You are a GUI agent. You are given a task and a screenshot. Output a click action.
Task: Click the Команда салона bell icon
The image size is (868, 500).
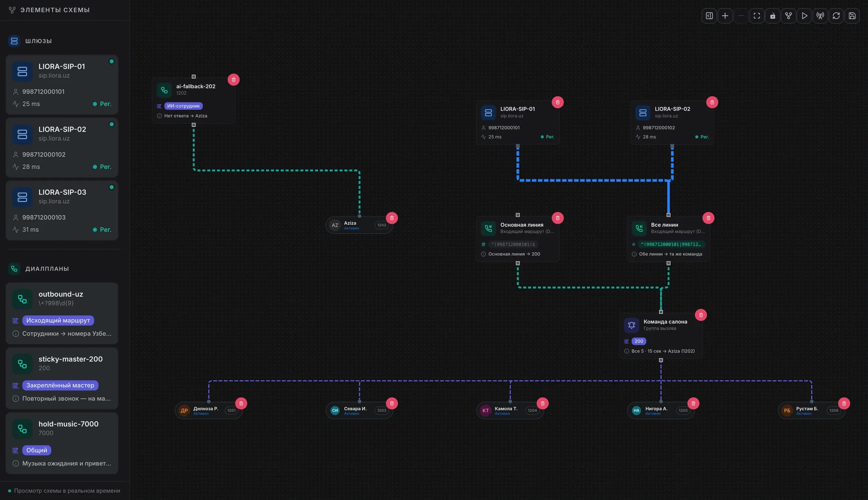631,325
